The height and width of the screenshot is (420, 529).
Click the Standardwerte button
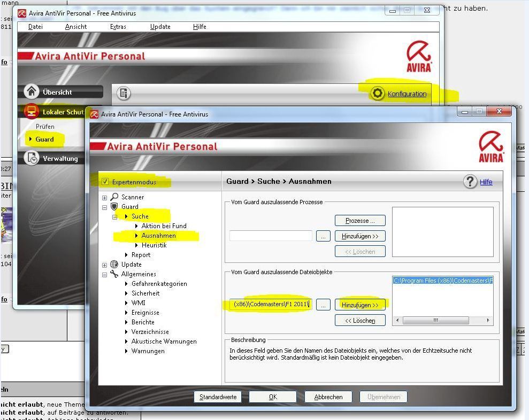[x=218, y=396]
